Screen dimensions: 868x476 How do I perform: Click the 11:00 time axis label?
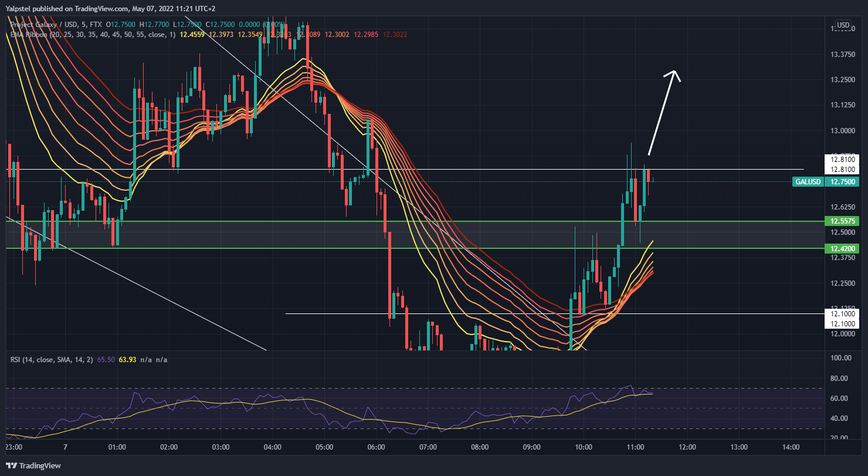coord(635,447)
